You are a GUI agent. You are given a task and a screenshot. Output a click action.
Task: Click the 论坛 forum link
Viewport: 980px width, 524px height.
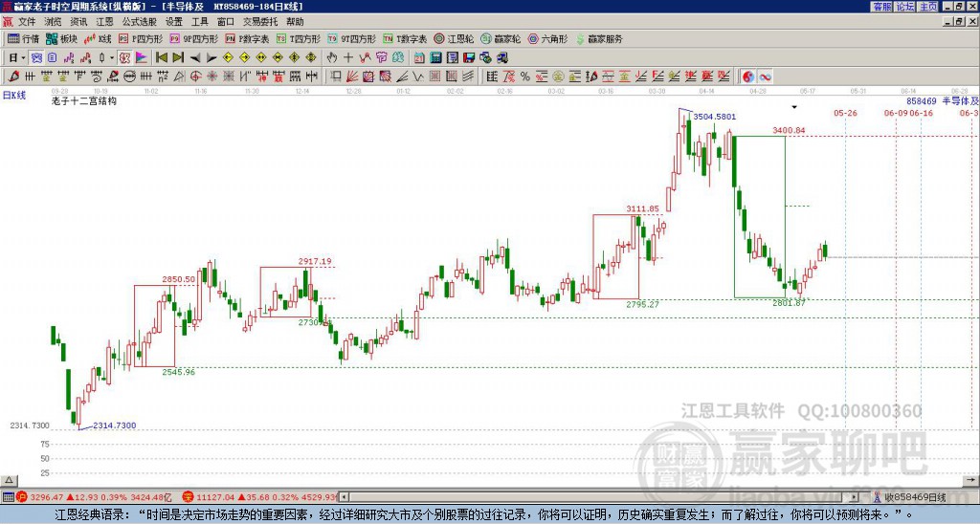coord(905,7)
